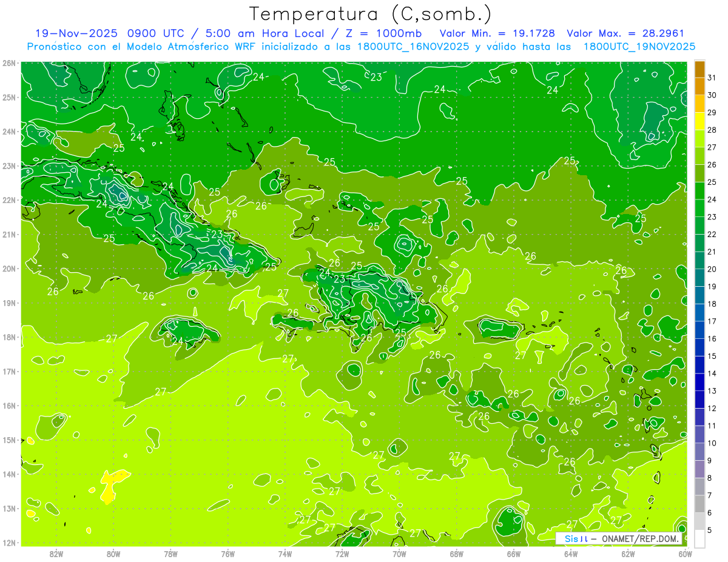Screen dimensions: 728x562
Task: Click the colorbar label 28
Action: pyautogui.click(x=712, y=130)
